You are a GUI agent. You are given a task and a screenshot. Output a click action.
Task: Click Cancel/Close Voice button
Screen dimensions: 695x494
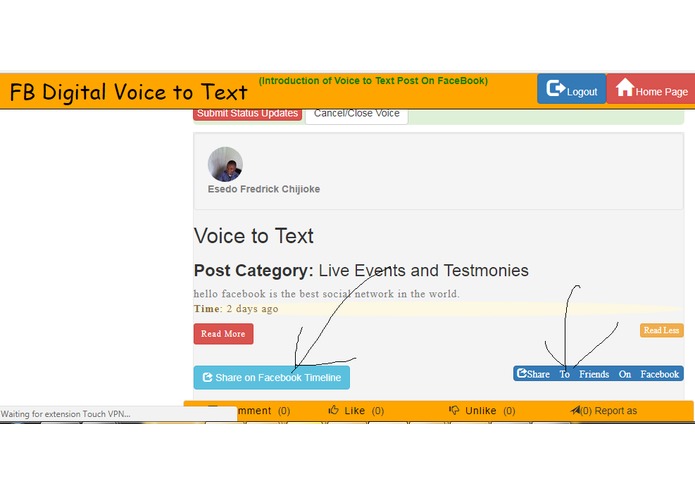coord(356,115)
